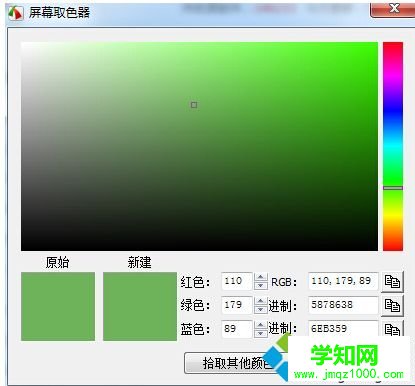The image size is (415, 386).
Task: Click the decimal field showing 5878638
Action: pyautogui.click(x=343, y=305)
